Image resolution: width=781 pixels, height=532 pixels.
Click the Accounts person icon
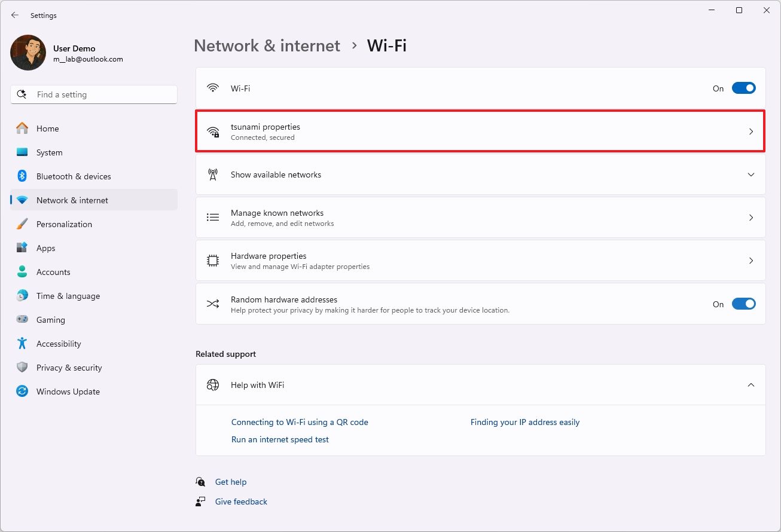22,272
